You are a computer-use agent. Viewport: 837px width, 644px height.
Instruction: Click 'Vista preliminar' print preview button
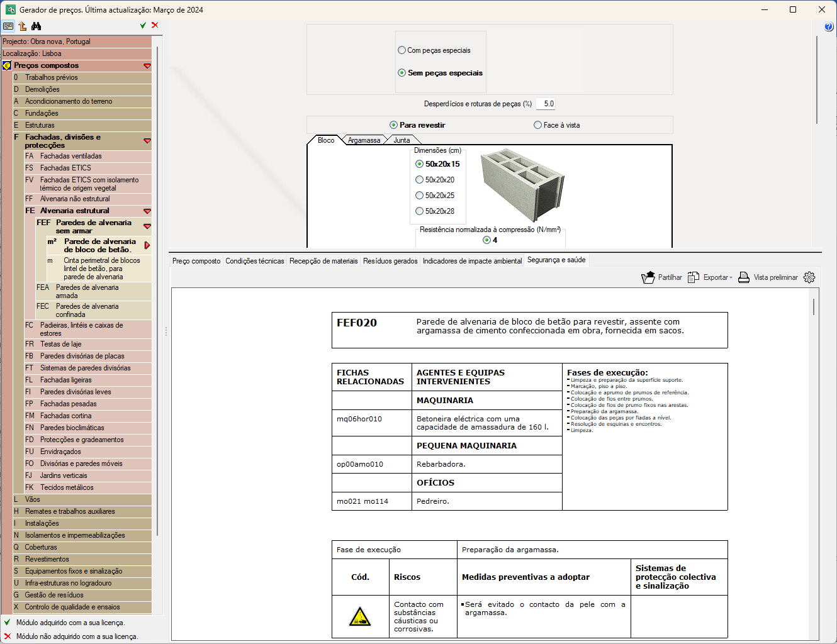coord(768,277)
